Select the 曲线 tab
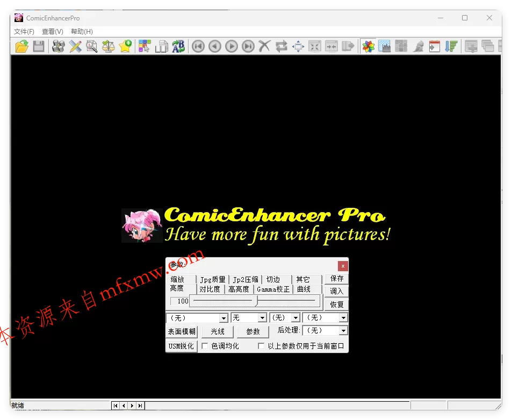512x420 pixels. point(307,289)
